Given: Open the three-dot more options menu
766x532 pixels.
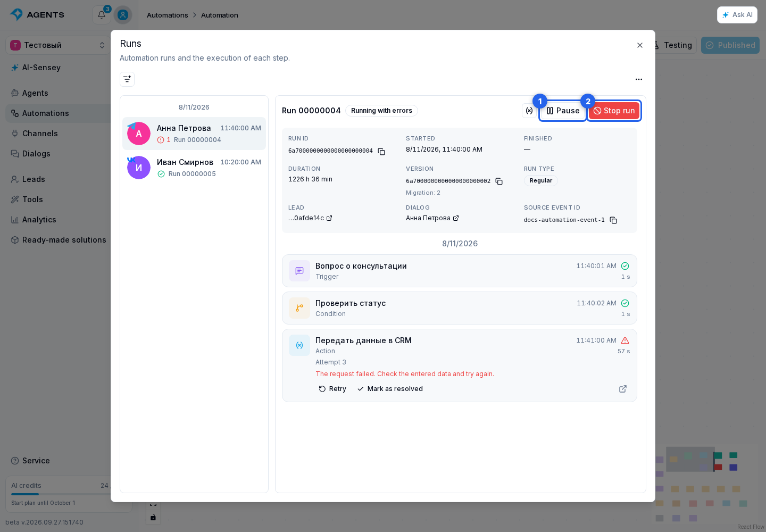Looking at the screenshot, I should click(x=639, y=79).
